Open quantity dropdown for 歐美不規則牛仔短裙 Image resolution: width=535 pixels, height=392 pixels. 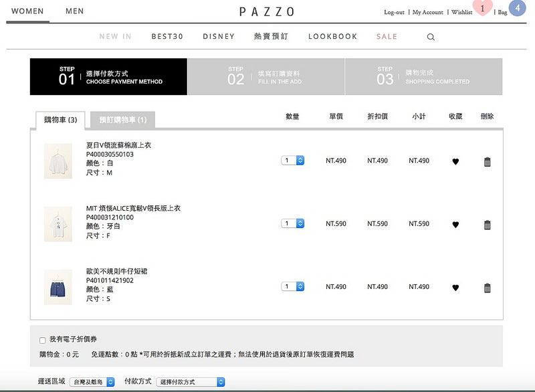293,286
